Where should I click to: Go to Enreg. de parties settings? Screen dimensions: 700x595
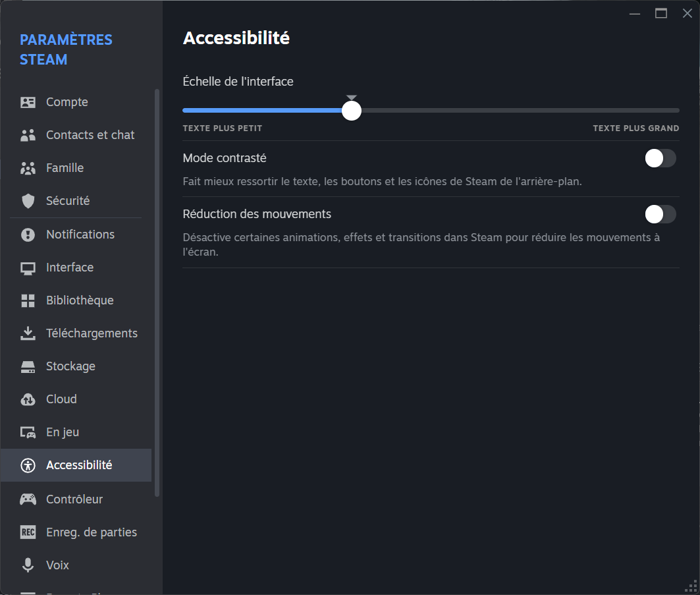(x=76, y=532)
